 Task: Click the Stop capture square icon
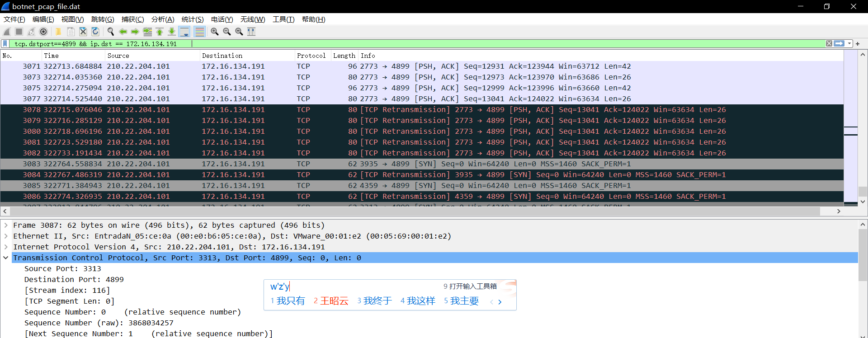19,32
